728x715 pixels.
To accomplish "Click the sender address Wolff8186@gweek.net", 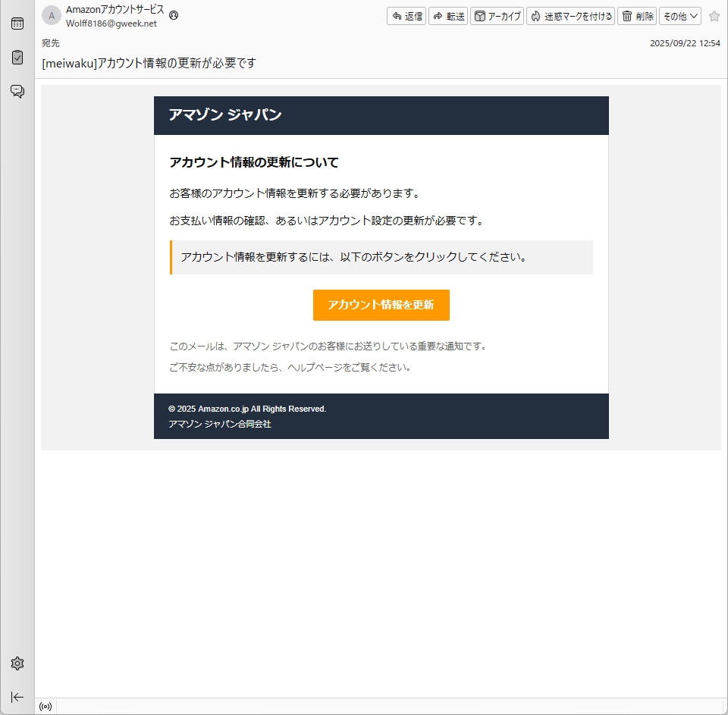I will pyautogui.click(x=111, y=24).
